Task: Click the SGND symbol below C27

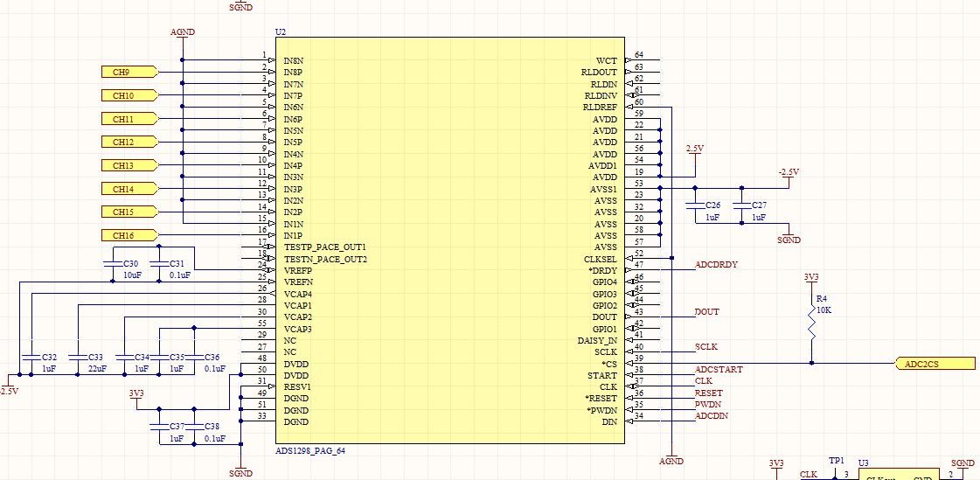Action: pos(789,236)
